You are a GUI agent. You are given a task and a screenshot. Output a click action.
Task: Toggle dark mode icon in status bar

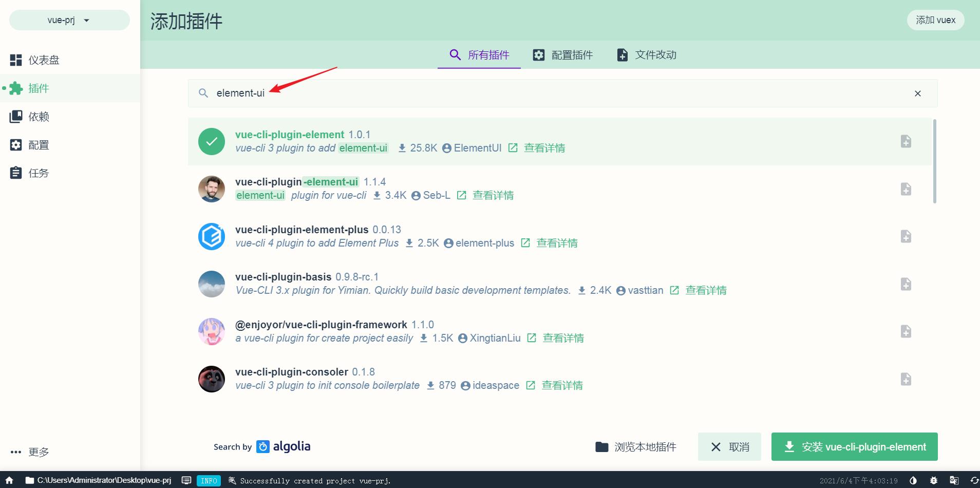[x=913, y=481]
